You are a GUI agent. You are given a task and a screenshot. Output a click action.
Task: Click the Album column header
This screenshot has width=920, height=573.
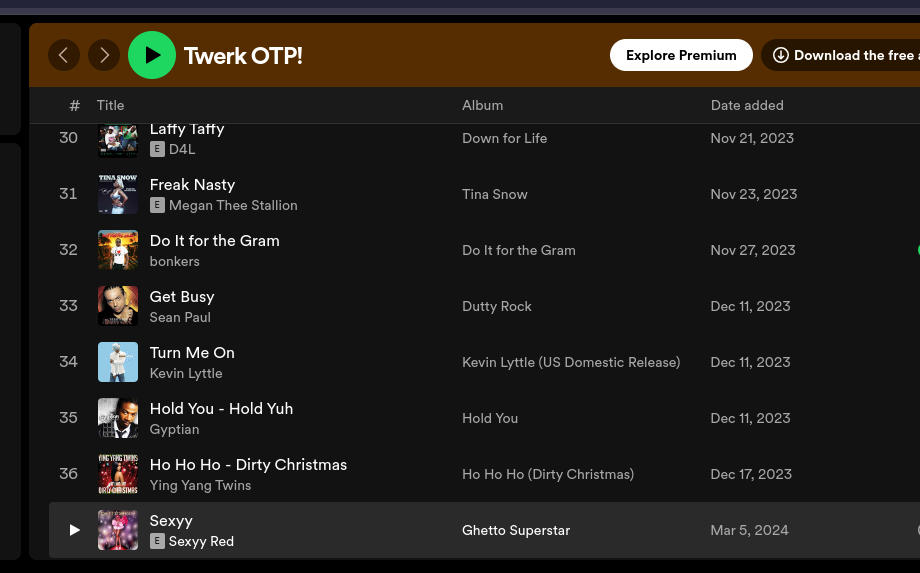(482, 105)
